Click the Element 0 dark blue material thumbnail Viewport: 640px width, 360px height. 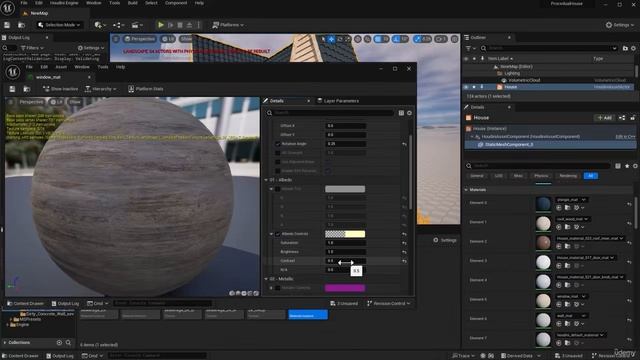click(543, 204)
